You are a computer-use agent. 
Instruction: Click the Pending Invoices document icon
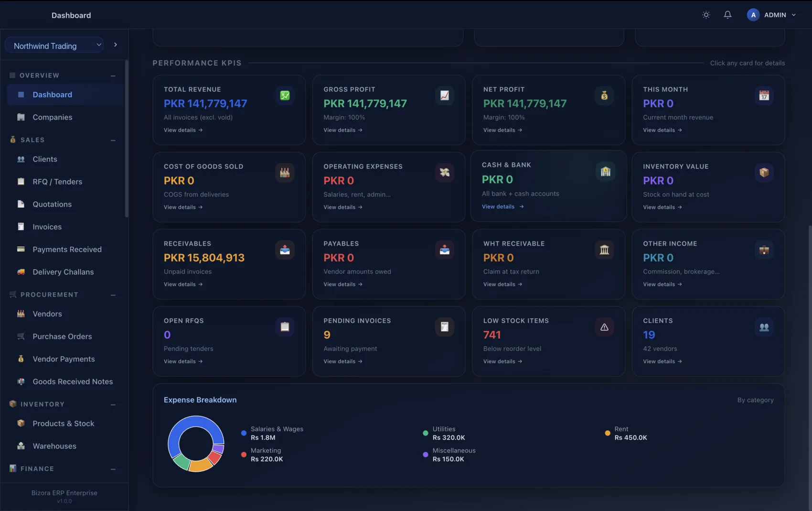tap(445, 327)
